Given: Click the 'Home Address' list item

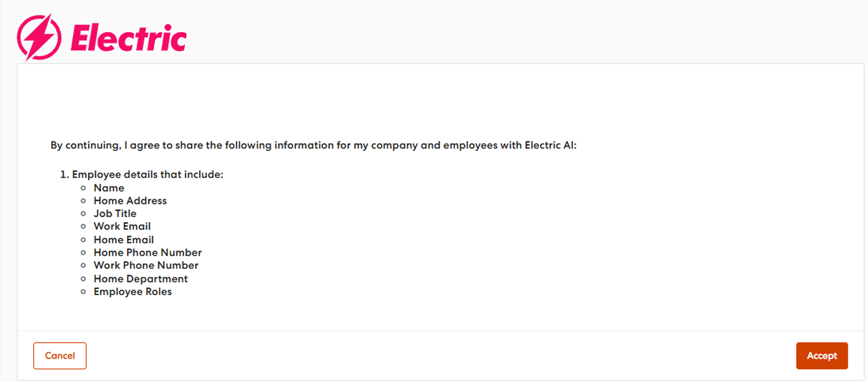Looking at the screenshot, I should click(x=130, y=201).
